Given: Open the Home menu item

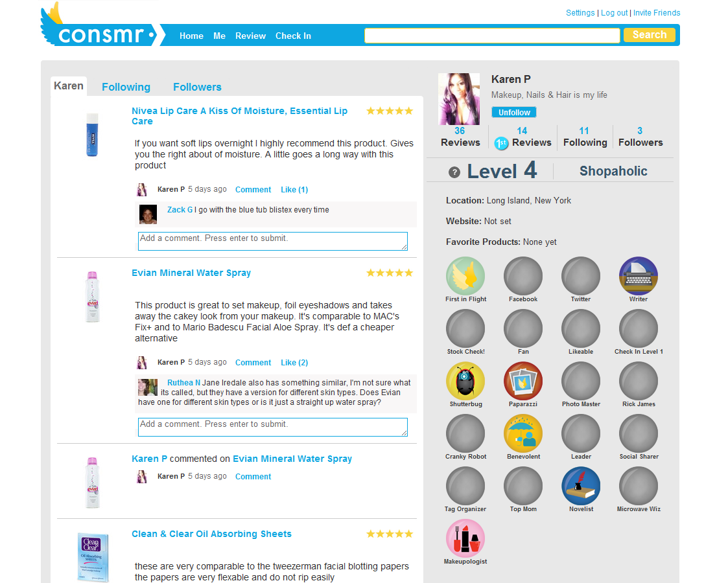Looking at the screenshot, I should coord(191,36).
